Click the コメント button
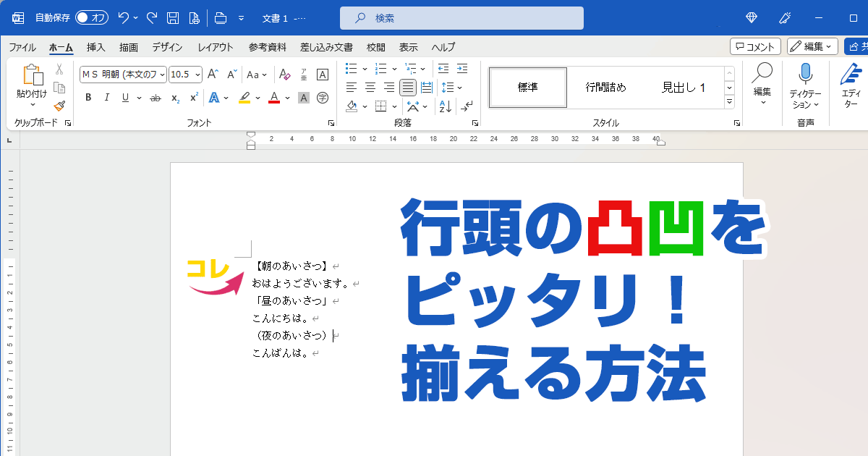Image resolution: width=868 pixels, height=456 pixels. [757, 46]
